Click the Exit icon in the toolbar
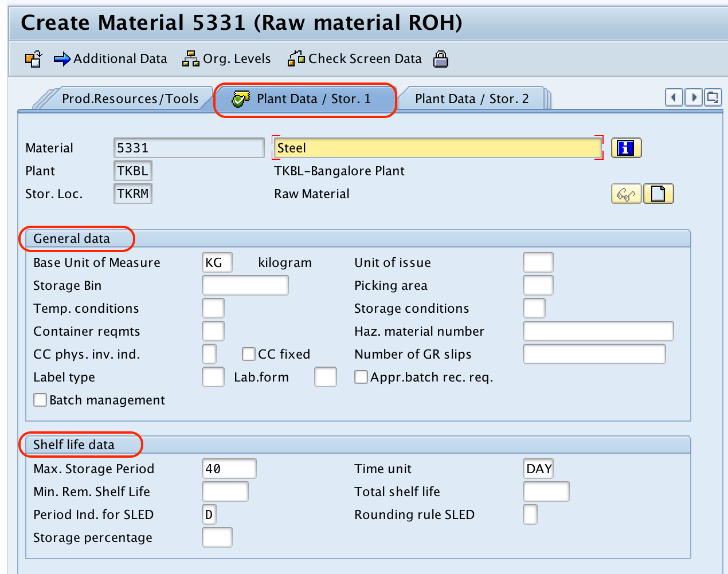728x574 pixels. [33, 58]
